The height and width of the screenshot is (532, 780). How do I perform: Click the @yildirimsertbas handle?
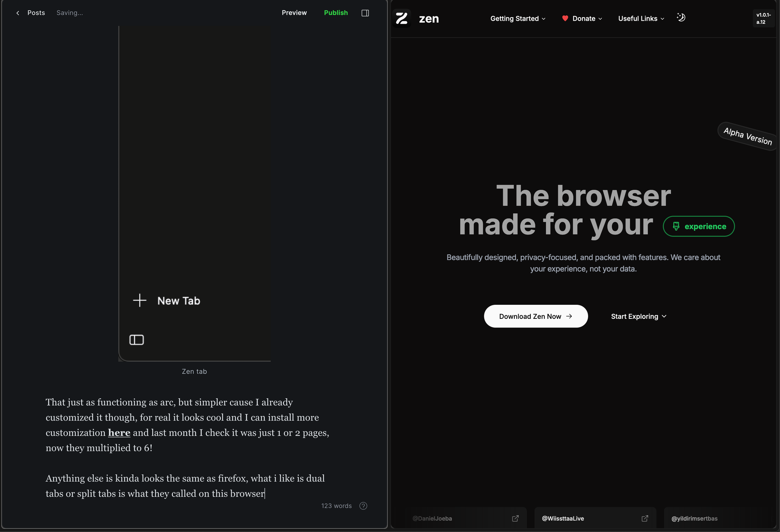tap(694, 518)
